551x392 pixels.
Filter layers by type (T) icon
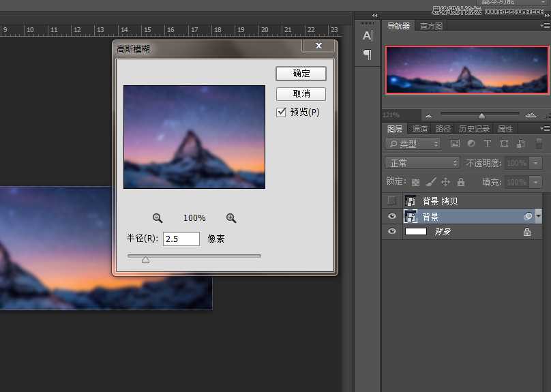point(487,144)
